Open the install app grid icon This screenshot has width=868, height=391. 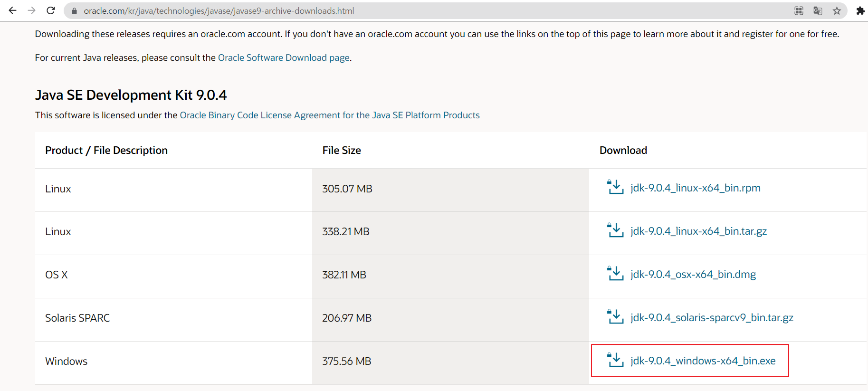tap(799, 10)
